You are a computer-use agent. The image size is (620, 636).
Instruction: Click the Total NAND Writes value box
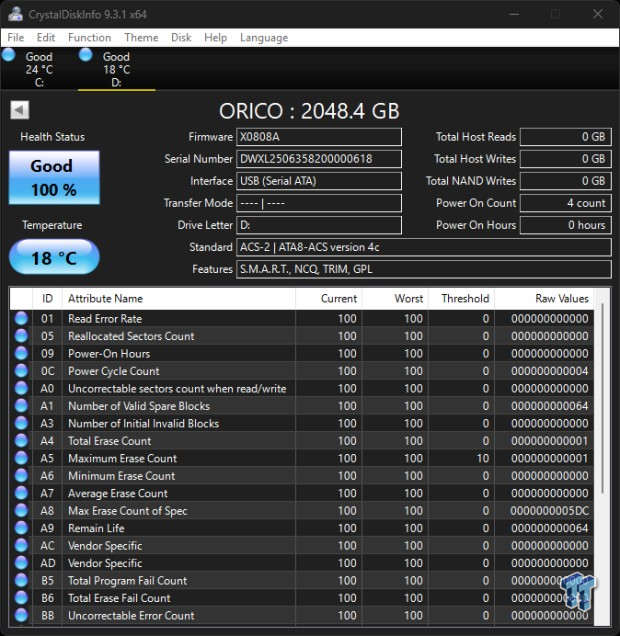click(x=565, y=181)
